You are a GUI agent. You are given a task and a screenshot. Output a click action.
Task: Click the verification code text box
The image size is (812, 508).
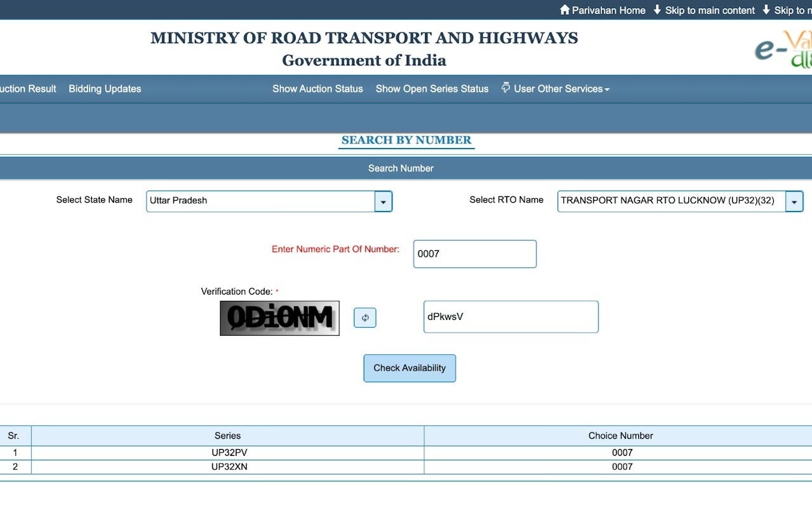coord(510,316)
